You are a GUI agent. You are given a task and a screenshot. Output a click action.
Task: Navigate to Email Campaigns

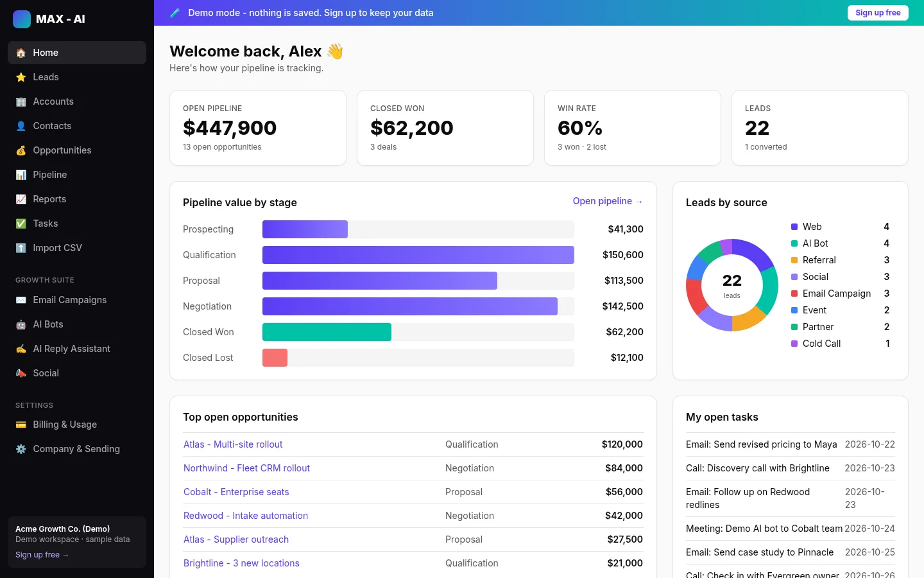click(x=77, y=300)
